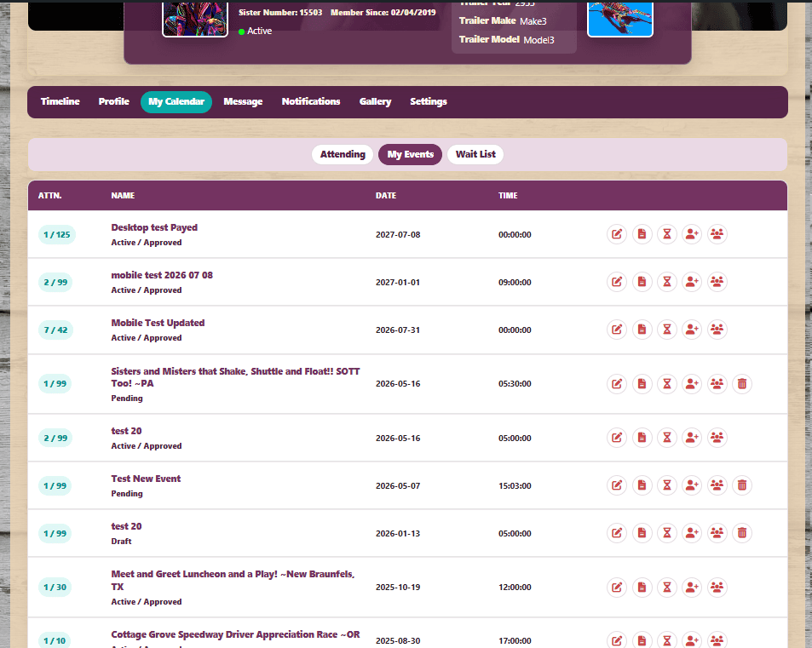Open document icon for Active/Approved test 20
This screenshot has width=812, height=648.
pyautogui.click(x=642, y=438)
